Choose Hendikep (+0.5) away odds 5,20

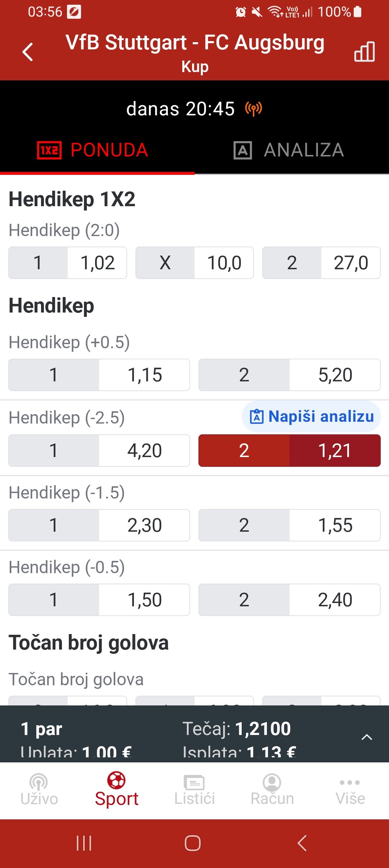(x=290, y=375)
